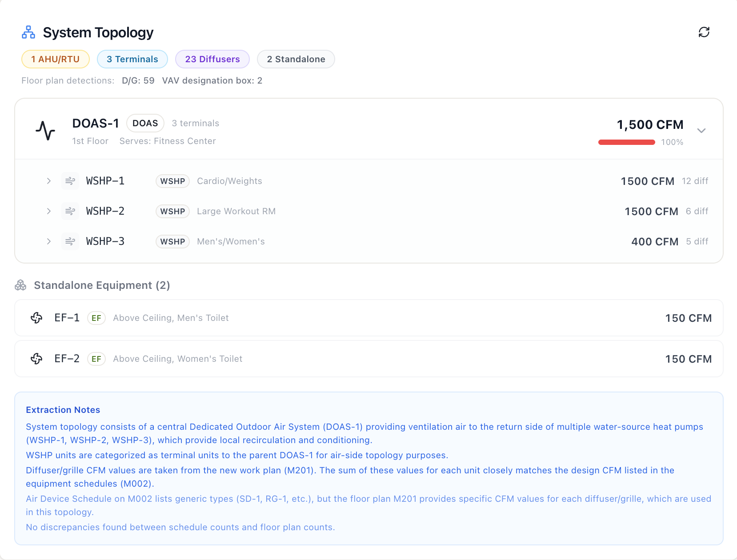Click the refresh topology icon
The width and height of the screenshot is (737, 560).
pyautogui.click(x=704, y=32)
